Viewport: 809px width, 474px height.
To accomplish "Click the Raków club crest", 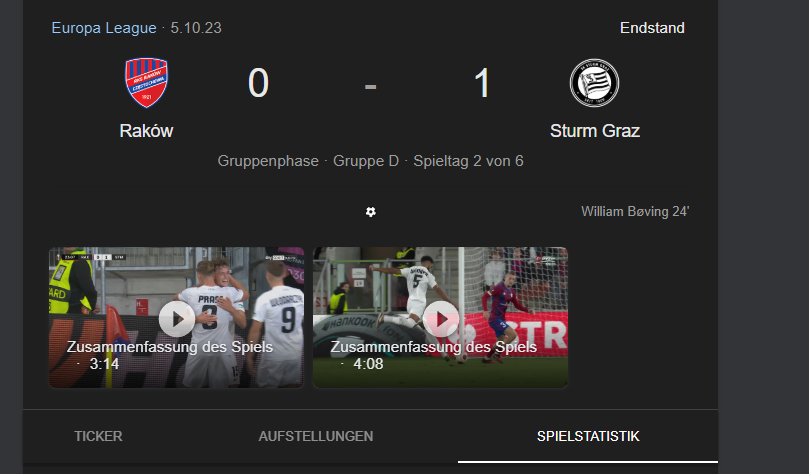I will pyautogui.click(x=147, y=83).
